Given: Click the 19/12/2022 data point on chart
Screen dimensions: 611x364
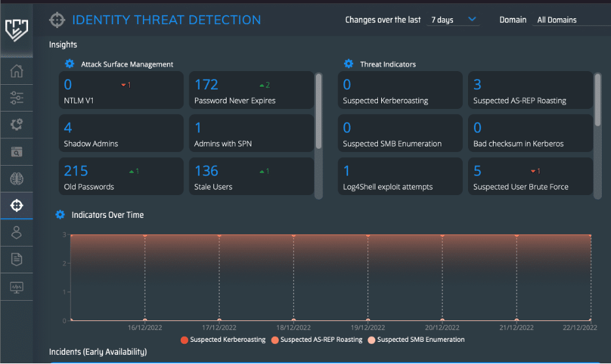Looking at the screenshot, I should (x=368, y=235).
